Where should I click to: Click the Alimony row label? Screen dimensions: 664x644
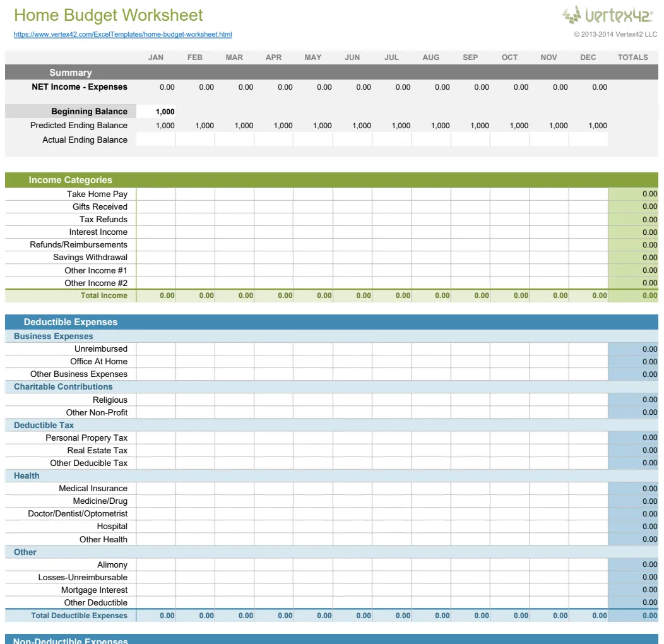112,565
